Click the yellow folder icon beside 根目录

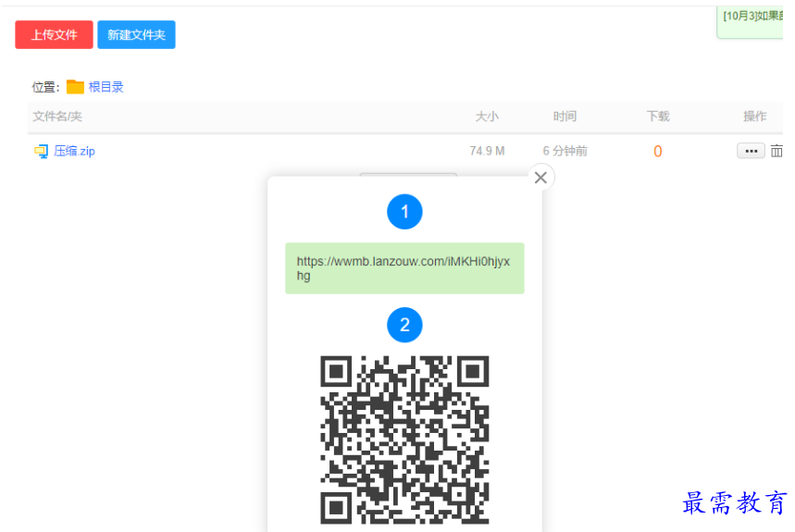point(75,87)
